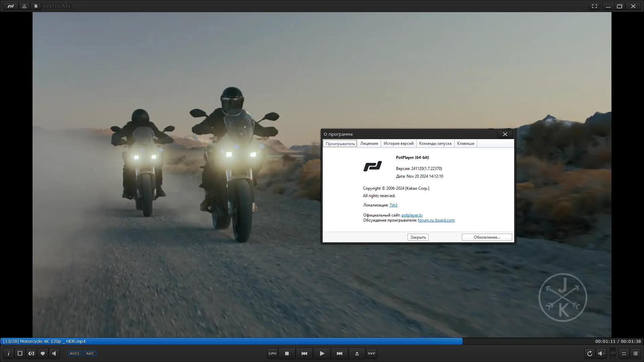Open the AVC1 video codec selector
Viewport: 644px width, 362px height.
pos(74,353)
